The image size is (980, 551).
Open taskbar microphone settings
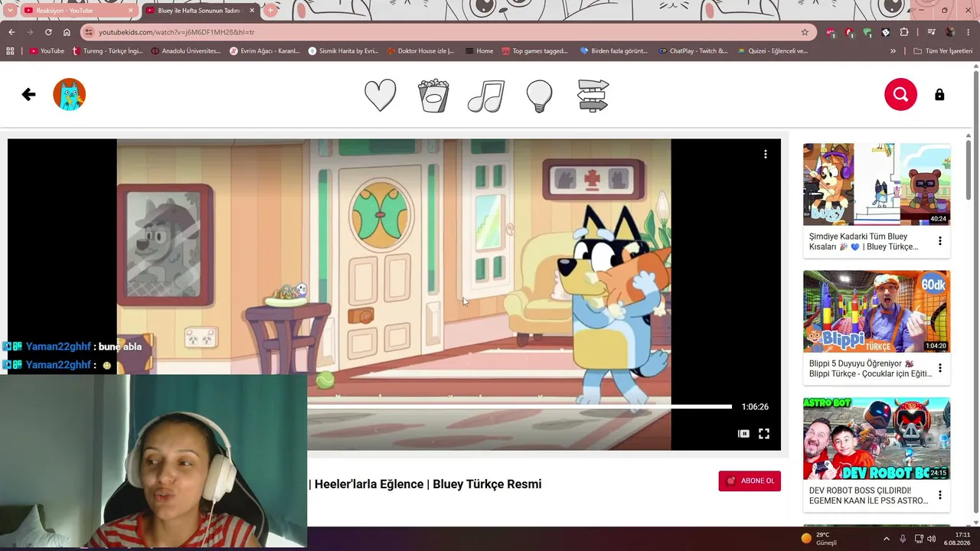[903, 539]
